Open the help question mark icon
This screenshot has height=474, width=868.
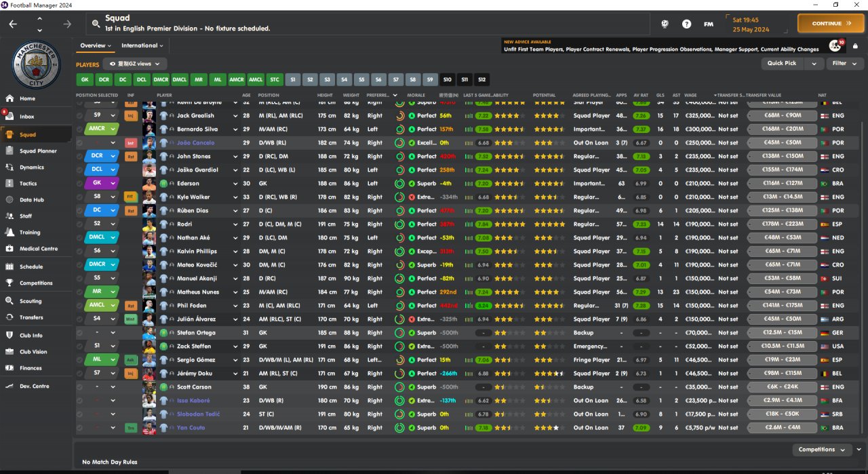point(687,24)
